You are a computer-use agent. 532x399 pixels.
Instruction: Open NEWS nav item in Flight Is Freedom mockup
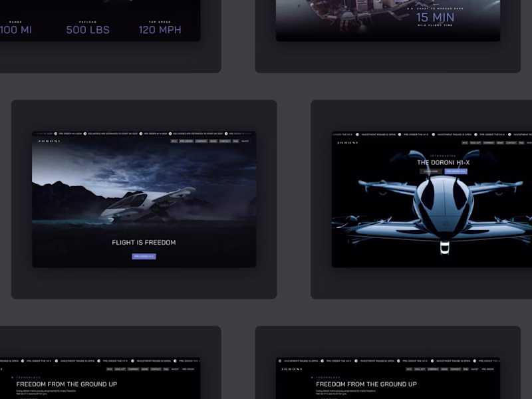(x=213, y=141)
